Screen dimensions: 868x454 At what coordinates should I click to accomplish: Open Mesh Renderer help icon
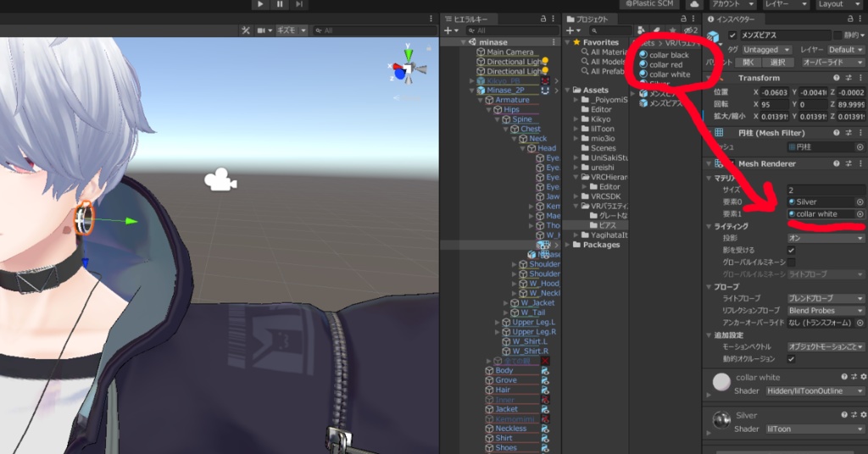coord(837,163)
